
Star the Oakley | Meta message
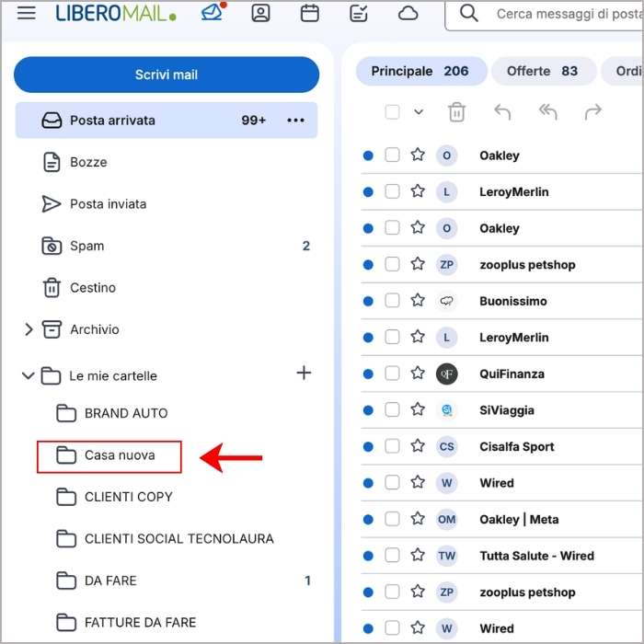[x=418, y=519]
